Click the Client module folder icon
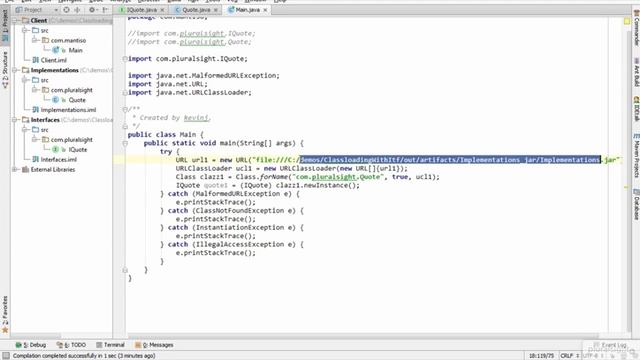This screenshot has width=640, height=360. tap(25, 20)
